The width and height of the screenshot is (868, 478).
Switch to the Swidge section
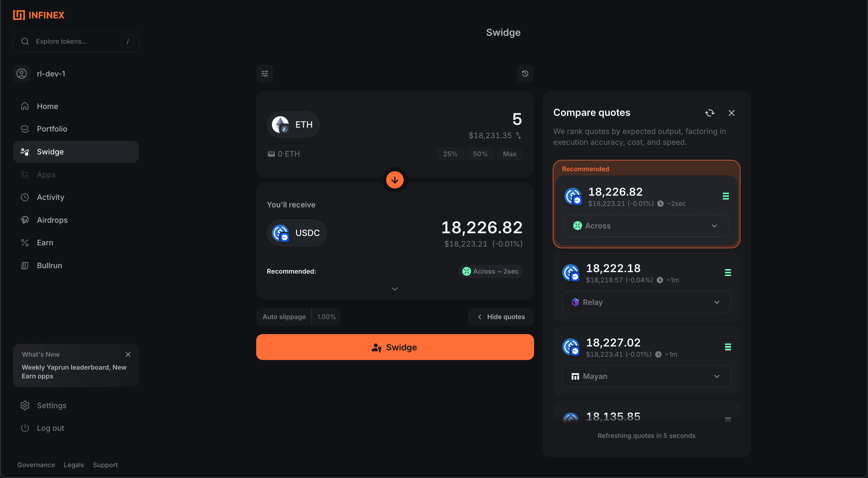tap(50, 151)
